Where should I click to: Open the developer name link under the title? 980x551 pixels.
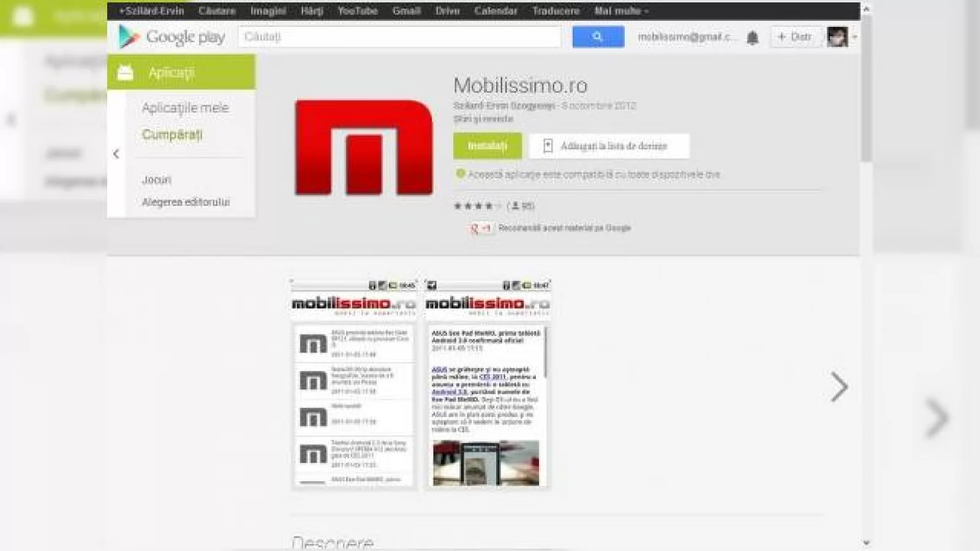(504, 106)
